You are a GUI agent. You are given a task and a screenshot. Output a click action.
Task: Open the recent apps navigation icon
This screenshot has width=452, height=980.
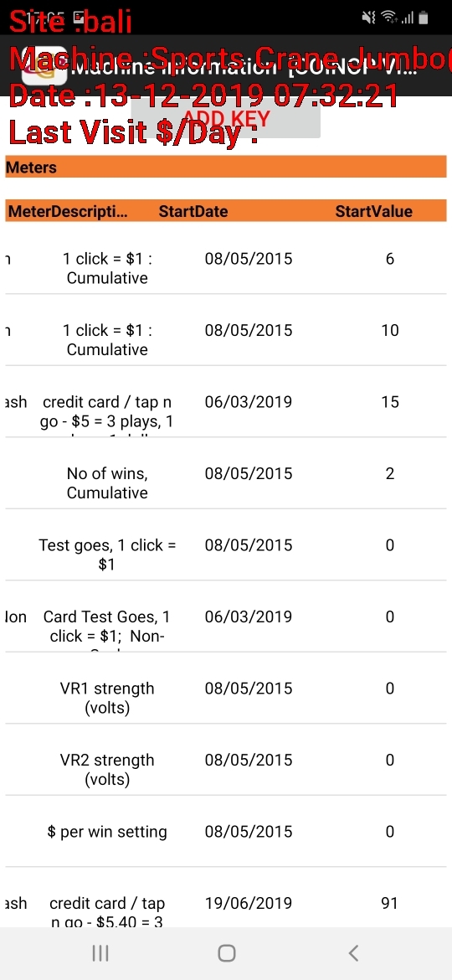[100, 952]
